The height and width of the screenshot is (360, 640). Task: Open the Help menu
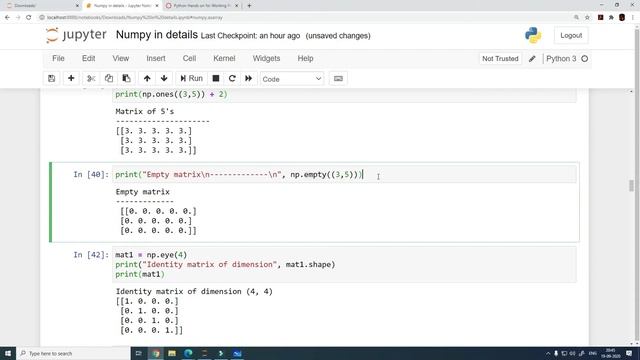[x=305, y=58]
